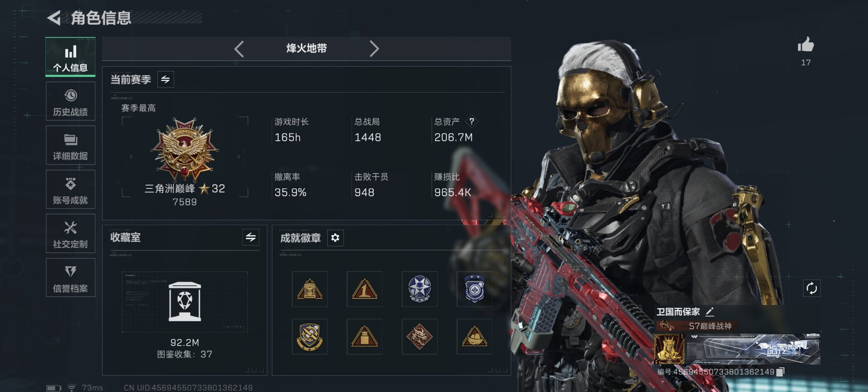
Task: Switch to previous mode with left chevron
Action: coord(239,49)
